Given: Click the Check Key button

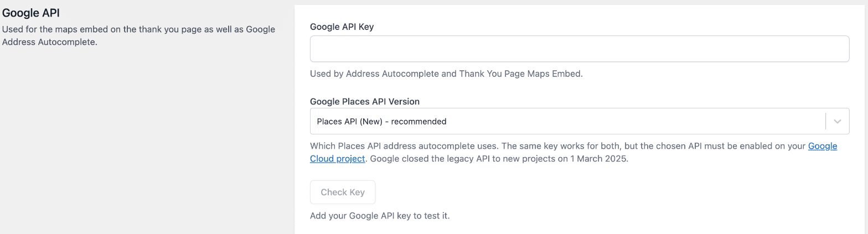Looking at the screenshot, I should 343,192.
